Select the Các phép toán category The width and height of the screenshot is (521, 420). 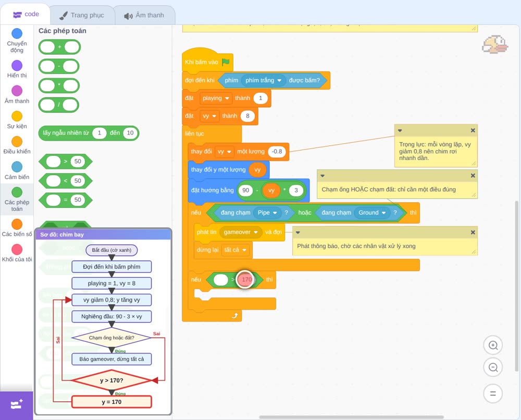tap(17, 200)
